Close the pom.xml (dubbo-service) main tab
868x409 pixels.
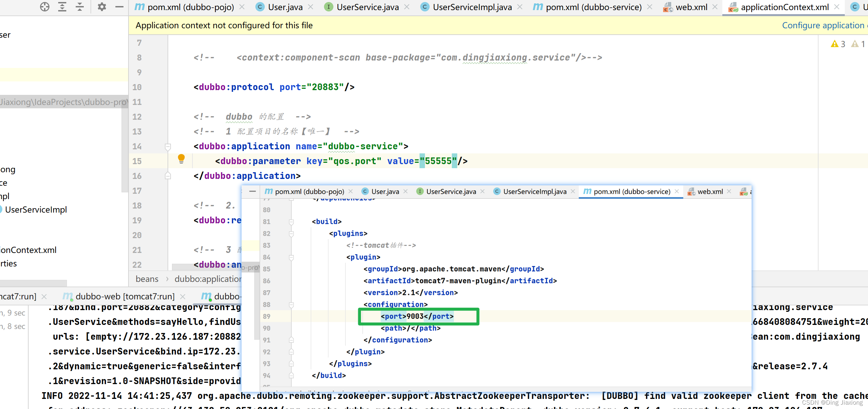[x=650, y=7]
